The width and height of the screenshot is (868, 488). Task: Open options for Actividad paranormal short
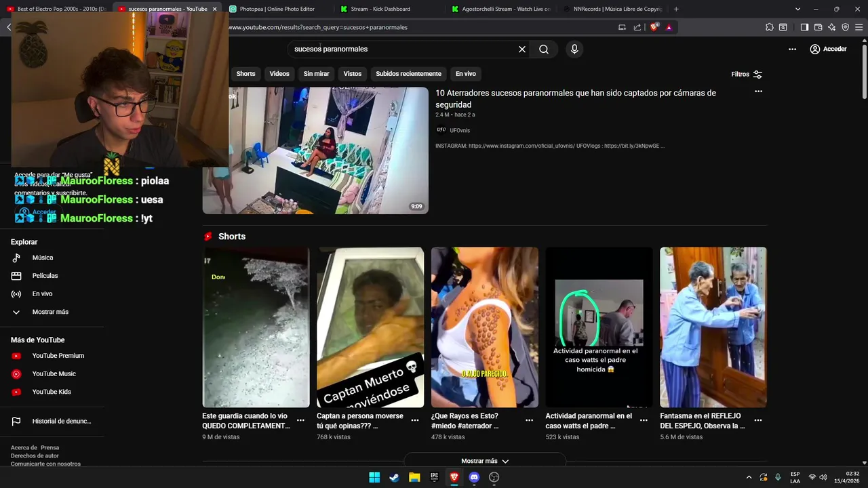tap(644, 420)
